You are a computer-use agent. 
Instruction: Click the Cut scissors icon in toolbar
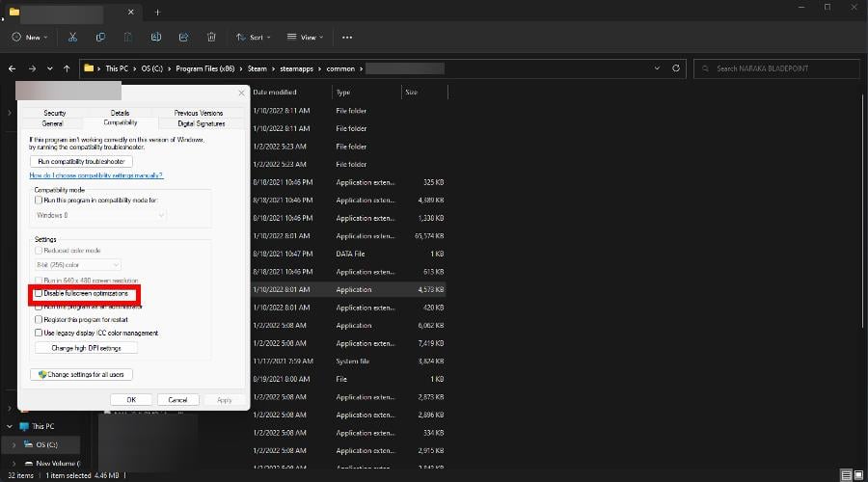tap(72, 37)
